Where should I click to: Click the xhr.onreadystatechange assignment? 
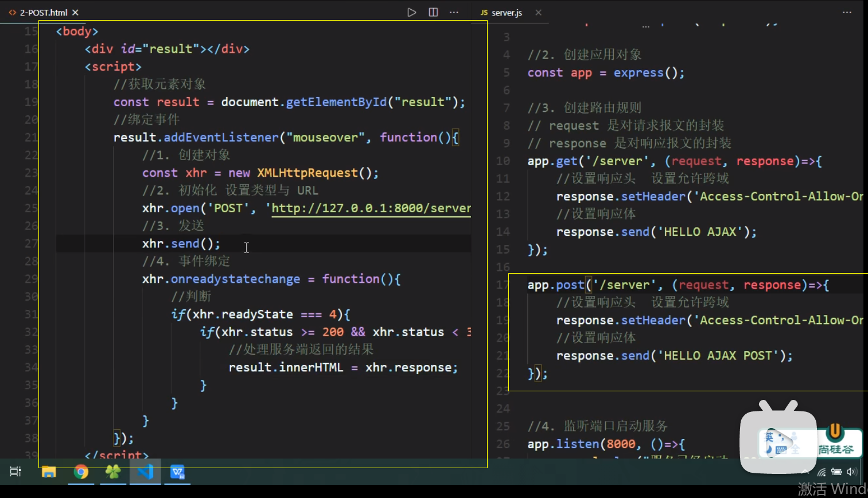coord(271,279)
